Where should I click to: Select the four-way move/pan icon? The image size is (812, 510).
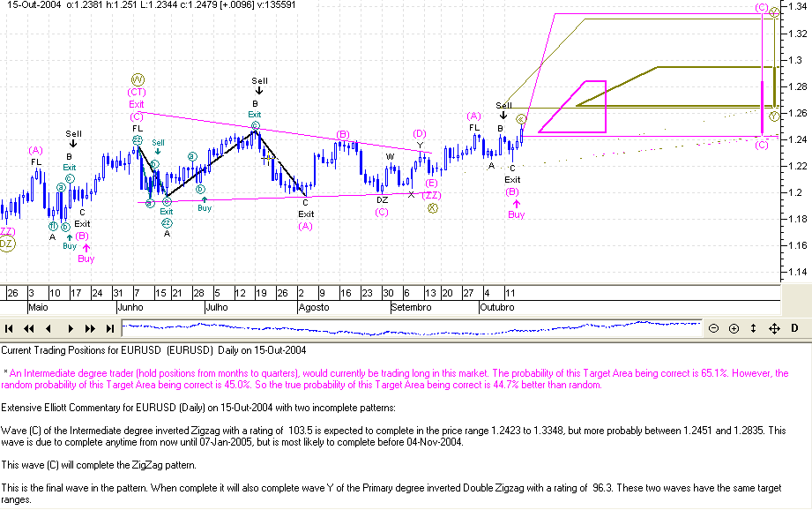coord(774,328)
